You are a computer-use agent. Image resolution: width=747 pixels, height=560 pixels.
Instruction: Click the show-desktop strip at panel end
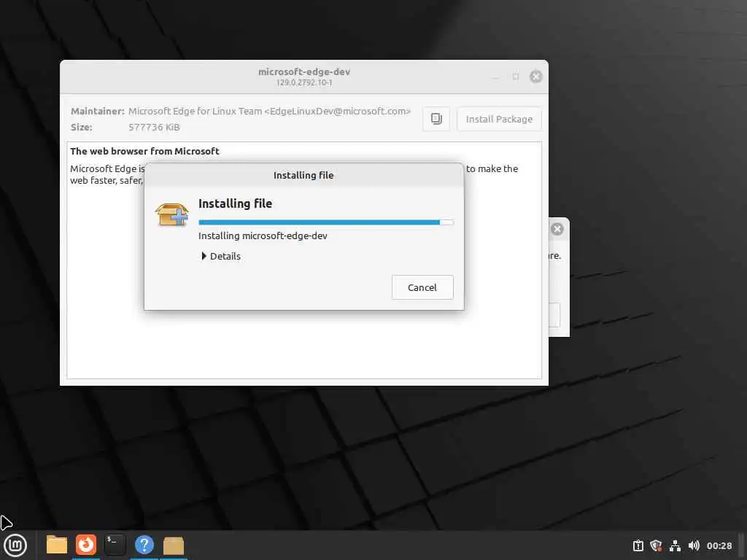742,545
